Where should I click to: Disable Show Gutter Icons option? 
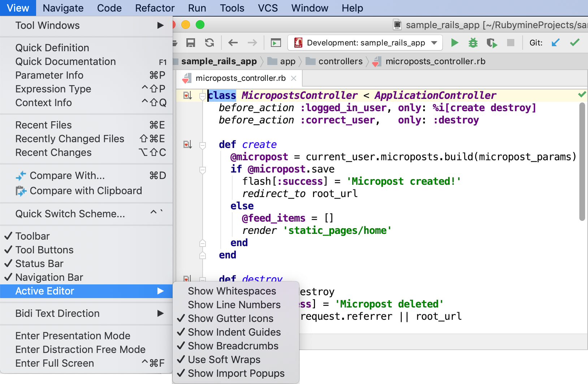pyautogui.click(x=236, y=319)
